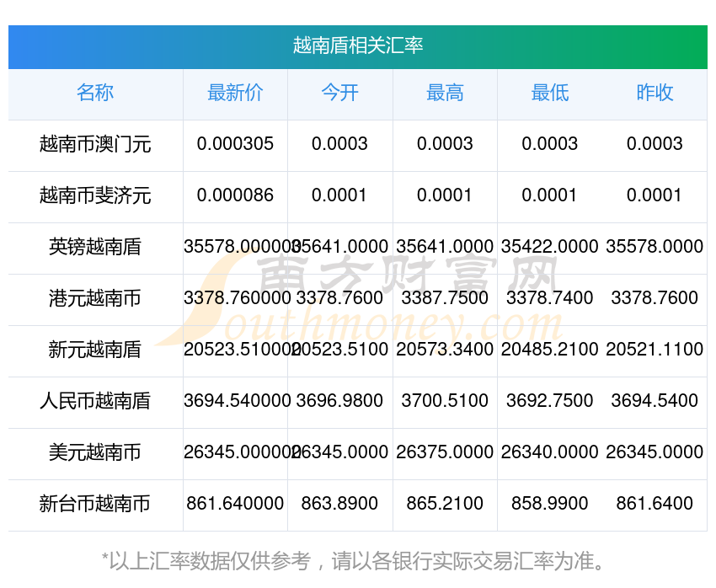Click the high value 3700.5100
The height and width of the screenshot is (588, 716).
click(x=445, y=401)
